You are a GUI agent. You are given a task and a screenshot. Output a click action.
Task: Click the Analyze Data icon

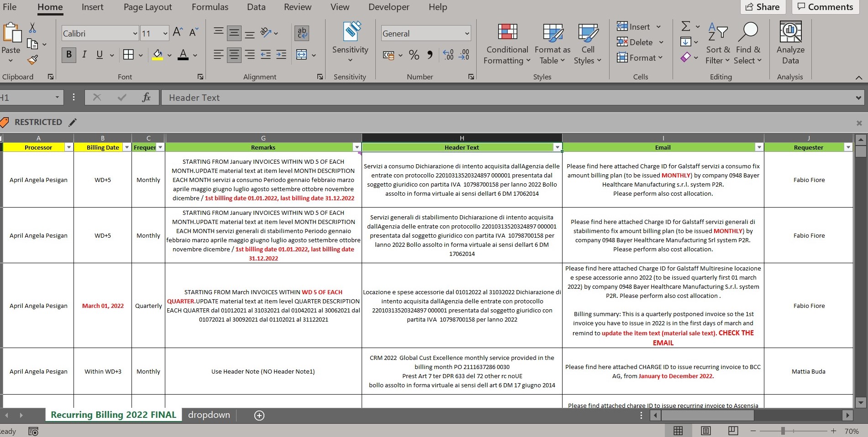790,44
